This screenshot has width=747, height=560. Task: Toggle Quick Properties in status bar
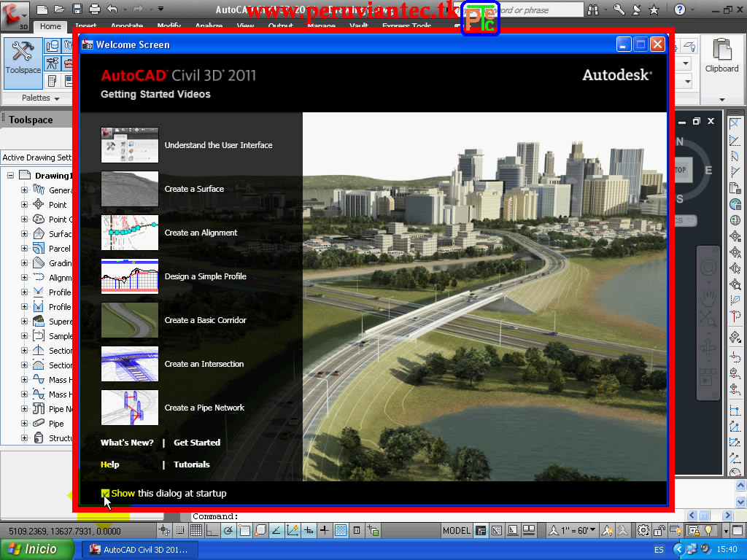[x=356, y=530]
